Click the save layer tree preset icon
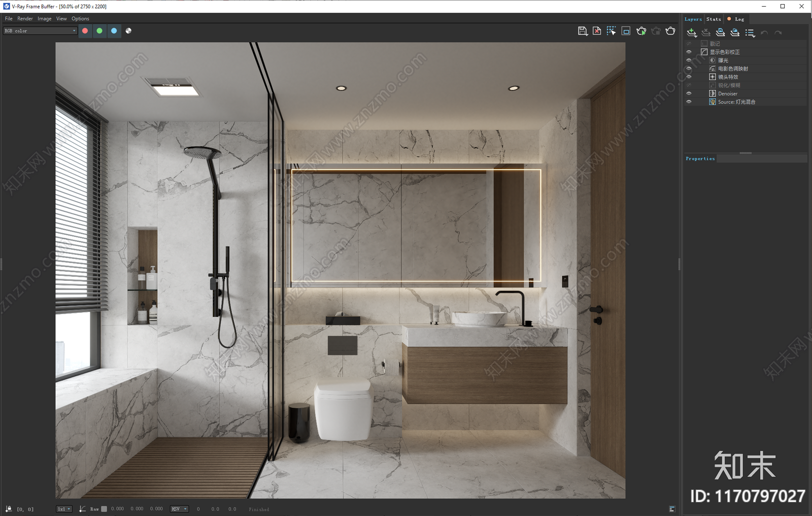This screenshot has width=812, height=516. [720, 33]
